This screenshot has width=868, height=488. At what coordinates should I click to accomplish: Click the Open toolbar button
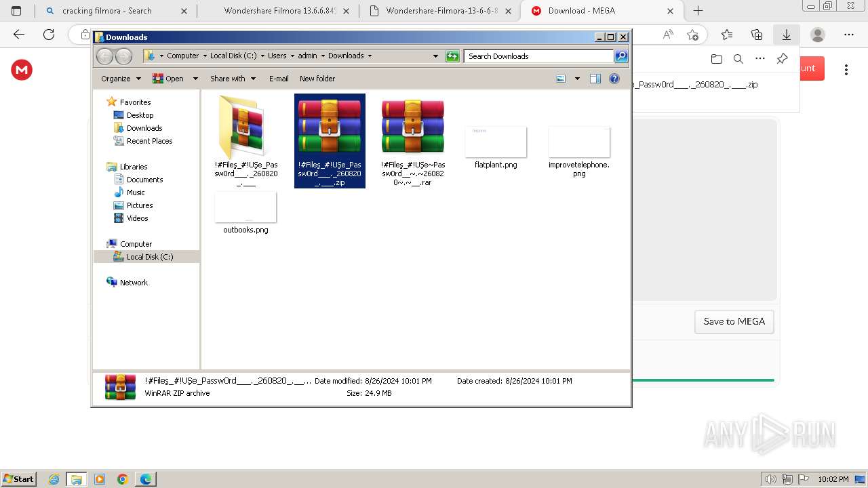click(169, 79)
